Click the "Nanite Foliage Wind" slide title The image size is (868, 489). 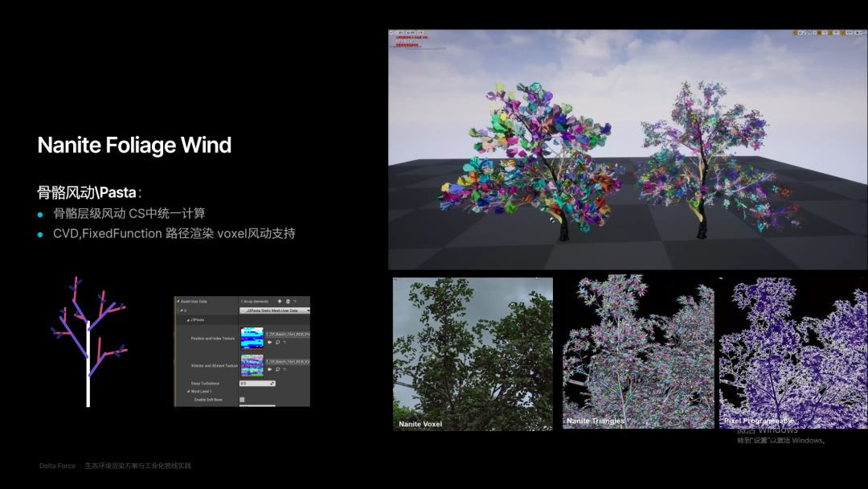(x=134, y=145)
